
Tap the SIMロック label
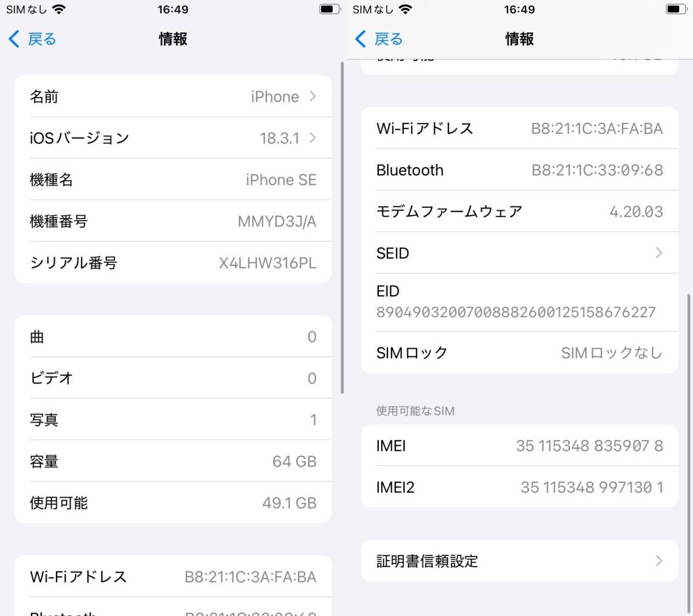pos(412,353)
